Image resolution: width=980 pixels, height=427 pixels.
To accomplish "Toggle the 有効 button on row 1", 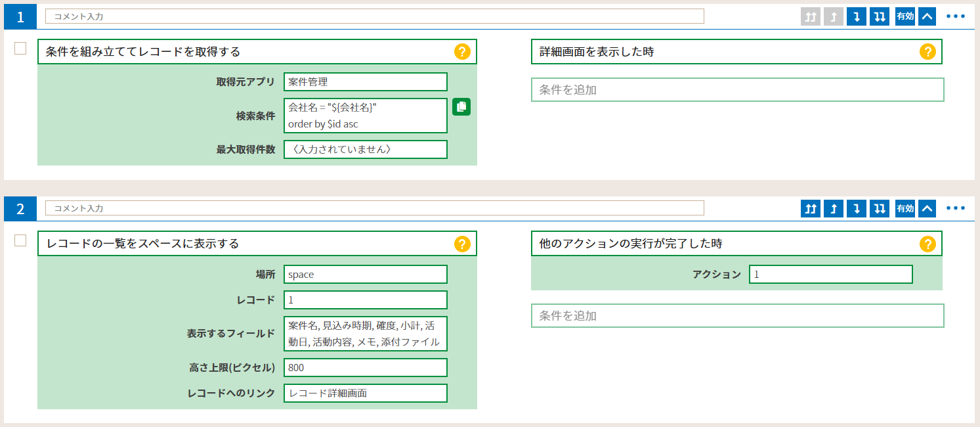I will coord(905,16).
